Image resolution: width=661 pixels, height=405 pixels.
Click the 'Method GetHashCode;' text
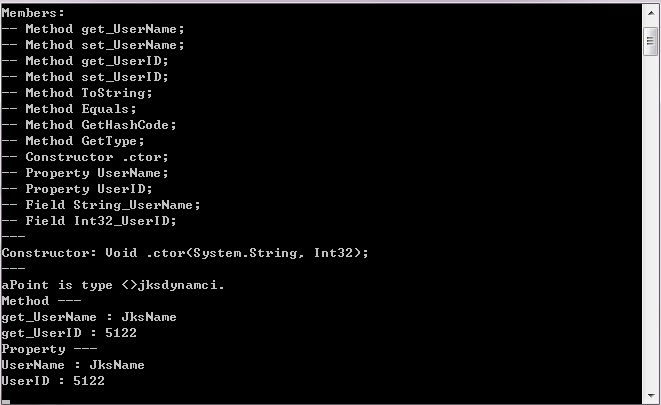click(101, 125)
